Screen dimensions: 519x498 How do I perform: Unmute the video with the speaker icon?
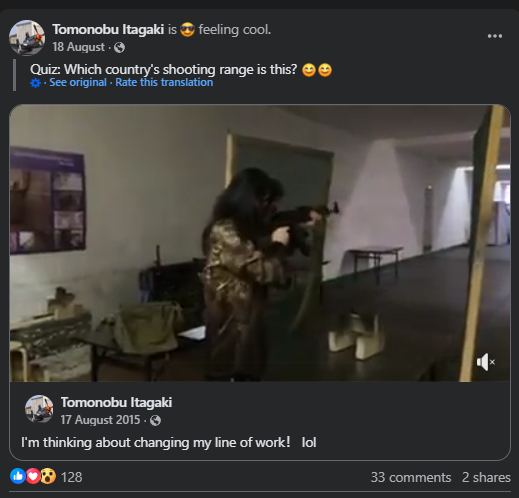[x=486, y=362]
